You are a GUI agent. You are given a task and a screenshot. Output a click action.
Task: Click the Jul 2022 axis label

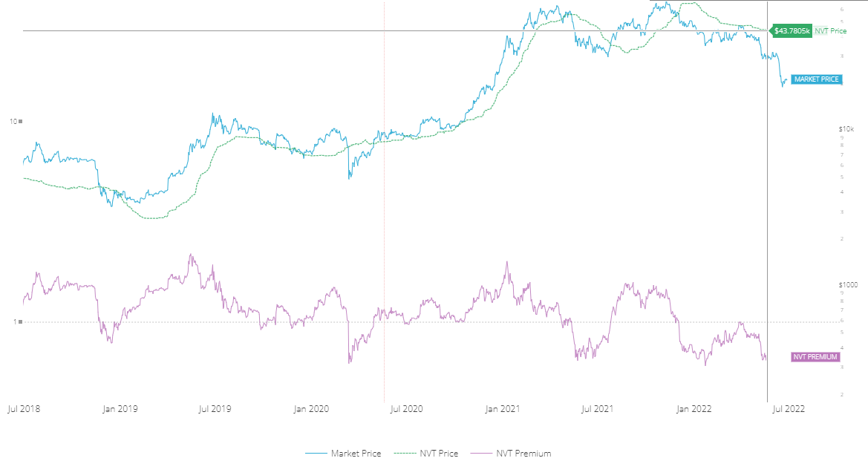(789, 408)
